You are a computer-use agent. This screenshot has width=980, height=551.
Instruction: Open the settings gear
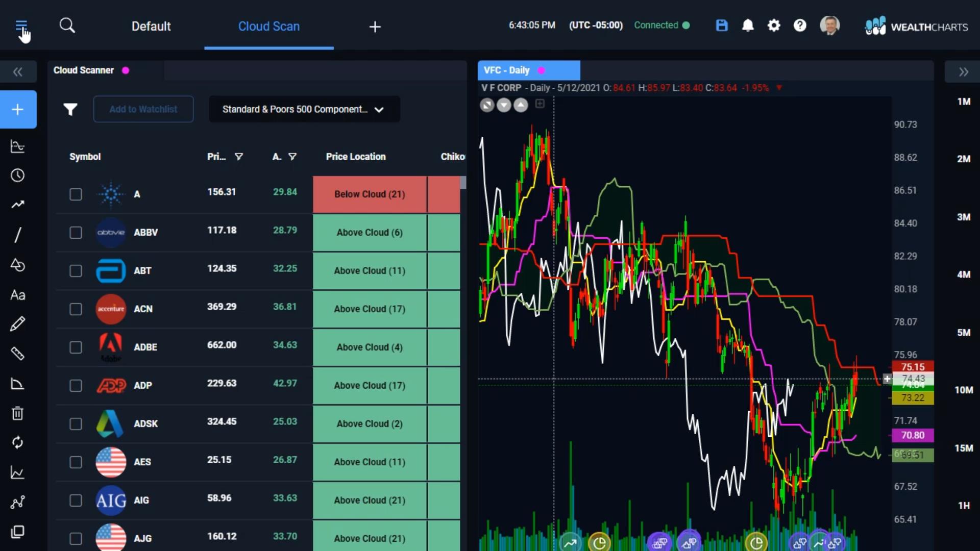click(x=774, y=26)
